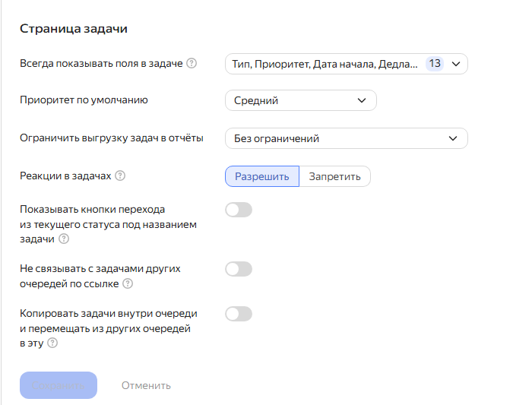The image size is (532, 405).
Task: Click the chevron next to badge 13
Action: click(x=456, y=64)
